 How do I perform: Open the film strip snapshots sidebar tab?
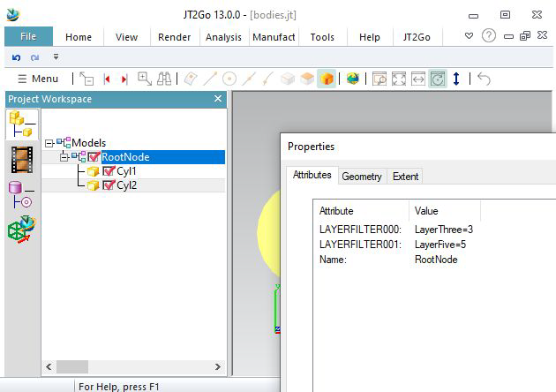click(x=22, y=160)
